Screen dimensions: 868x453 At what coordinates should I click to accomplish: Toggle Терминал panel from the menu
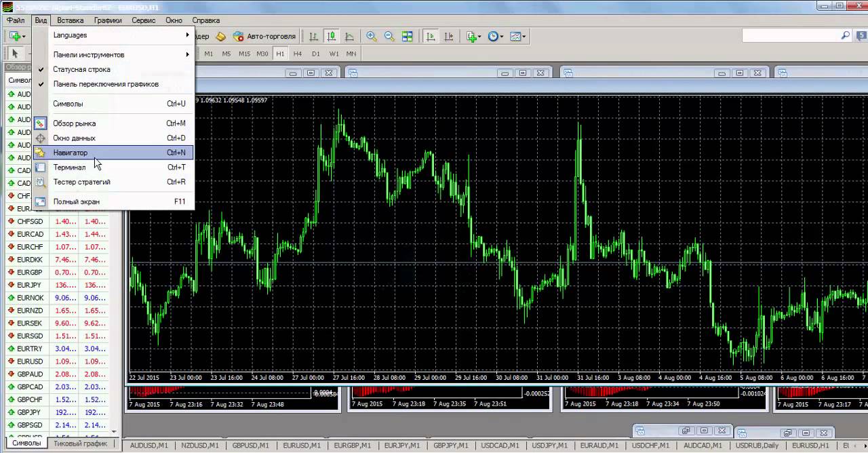(x=114, y=168)
